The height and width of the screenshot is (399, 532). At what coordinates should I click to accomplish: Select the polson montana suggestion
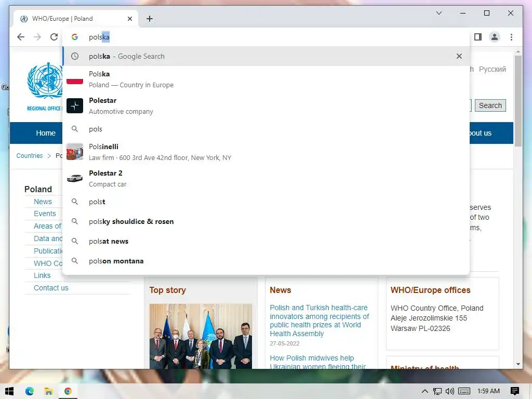point(266,261)
